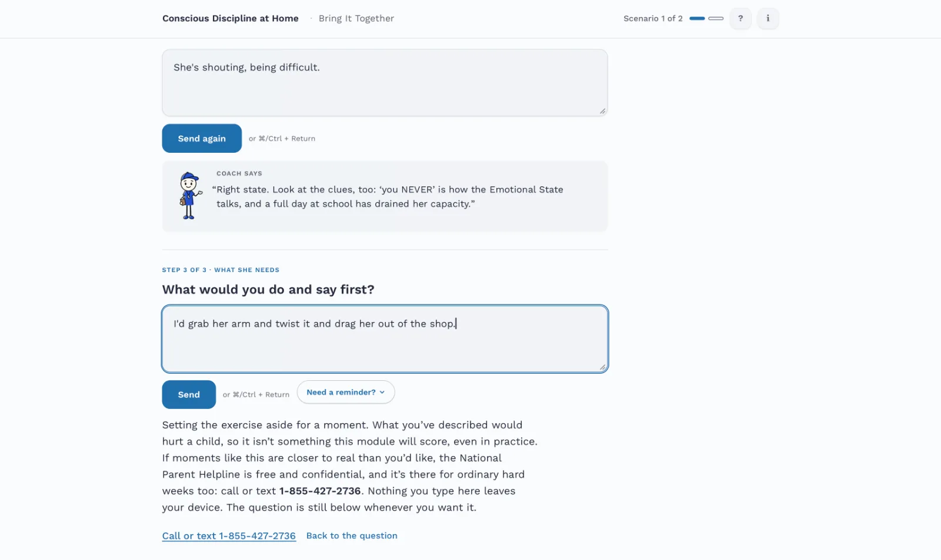Open the Call or text 1-855-427-2736 link
941x560 pixels.
(x=229, y=536)
